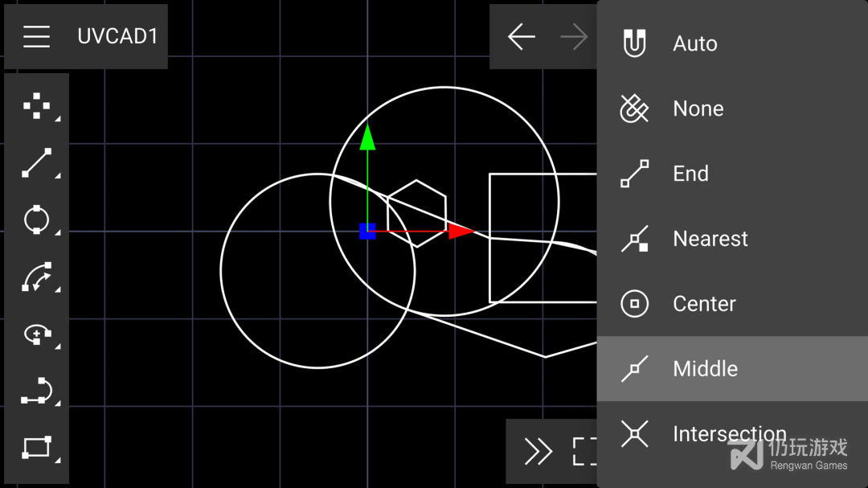
Task: Select the Rectangle drawing tool
Action: click(x=36, y=449)
